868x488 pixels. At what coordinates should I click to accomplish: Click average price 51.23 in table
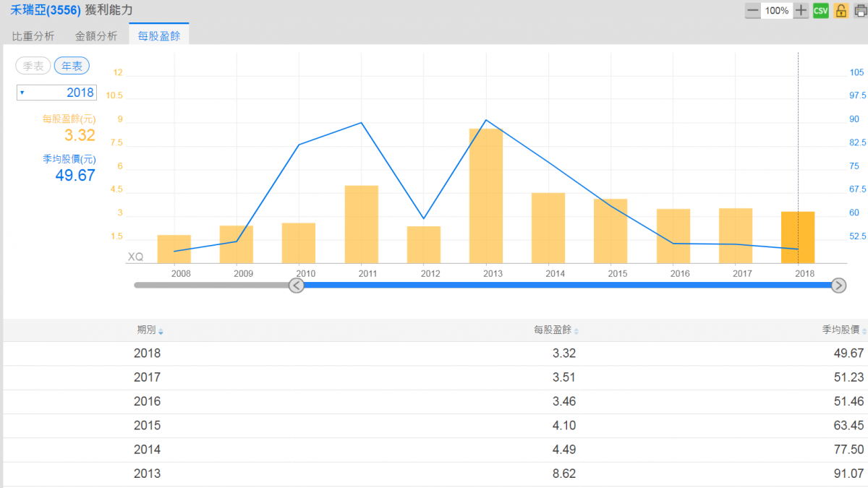848,377
